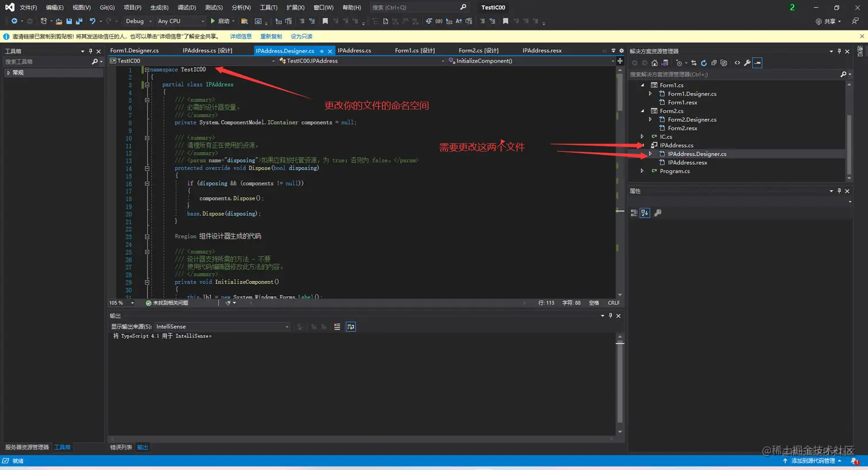Click the 共享 share button

[x=828, y=21]
